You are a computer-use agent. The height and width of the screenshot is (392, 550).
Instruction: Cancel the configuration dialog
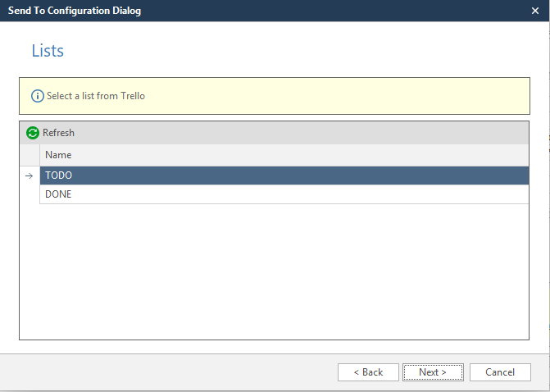[x=500, y=372]
